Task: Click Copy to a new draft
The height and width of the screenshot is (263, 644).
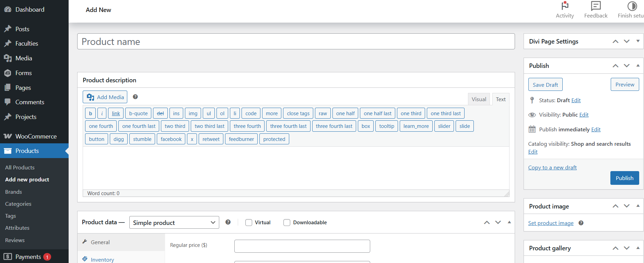Action: 552,167
